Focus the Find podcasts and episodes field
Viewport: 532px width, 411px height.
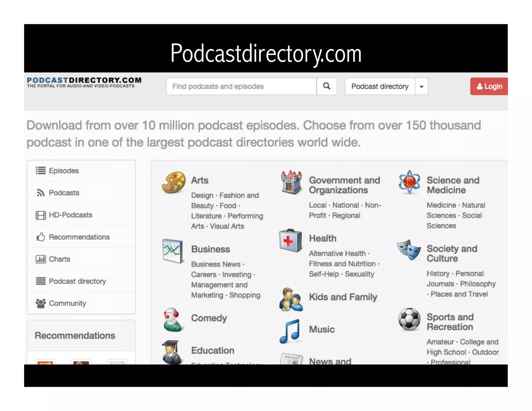pyautogui.click(x=241, y=86)
